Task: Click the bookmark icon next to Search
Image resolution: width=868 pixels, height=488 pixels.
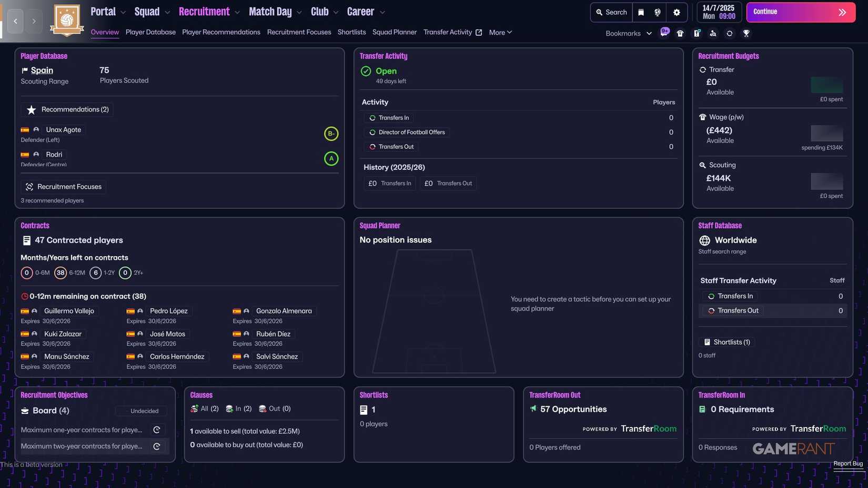Action: tap(641, 12)
